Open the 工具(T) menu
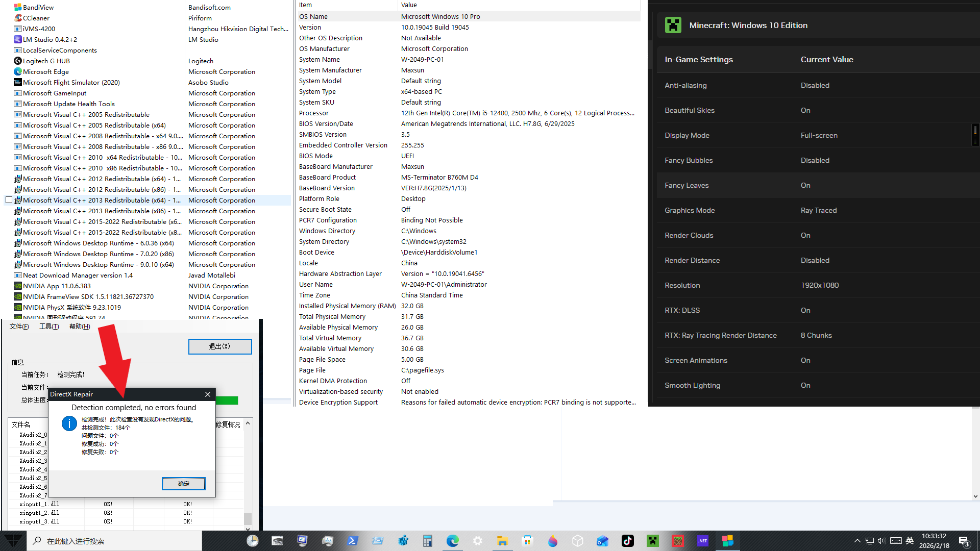This screenshot has width=980, height=551. [49, 327]
